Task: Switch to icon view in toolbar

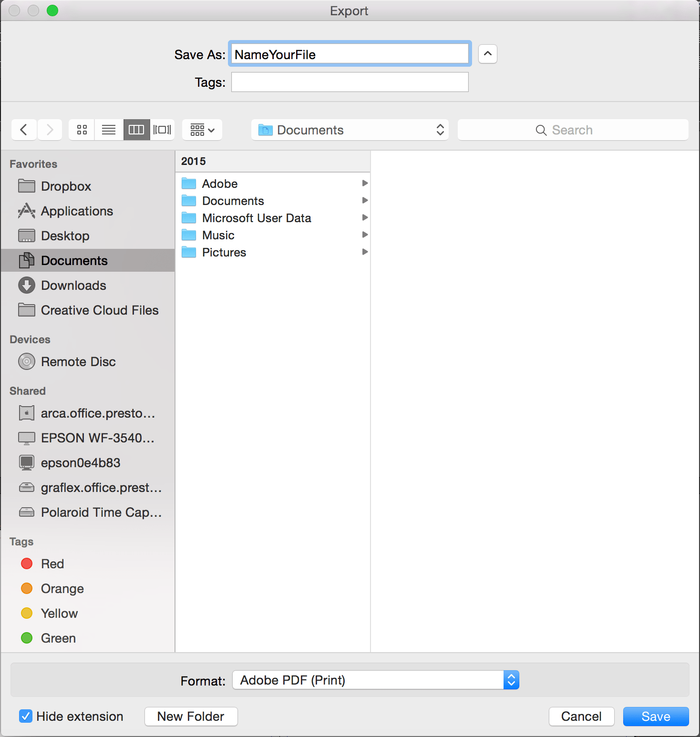Action: click(82, 130)
